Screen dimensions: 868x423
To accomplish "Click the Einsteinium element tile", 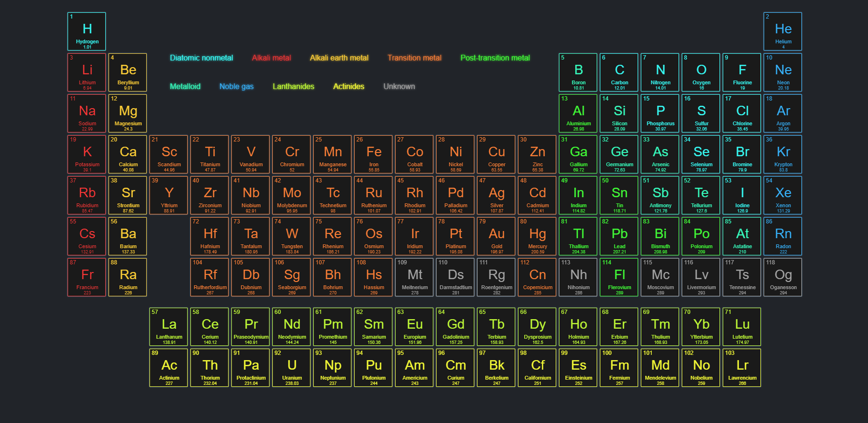I will point(578,368).
